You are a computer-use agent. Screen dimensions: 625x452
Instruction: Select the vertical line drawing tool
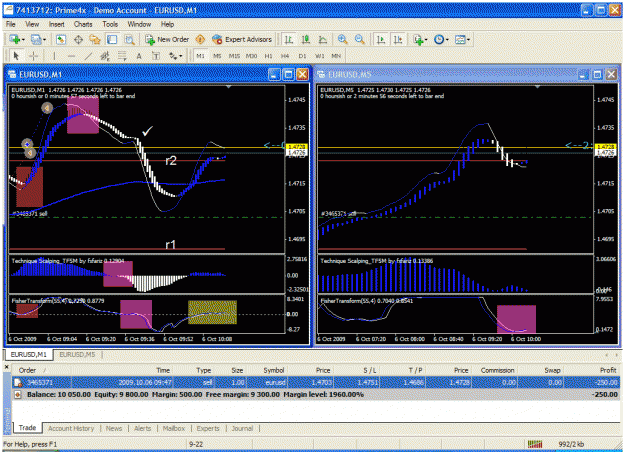[54, 56]
